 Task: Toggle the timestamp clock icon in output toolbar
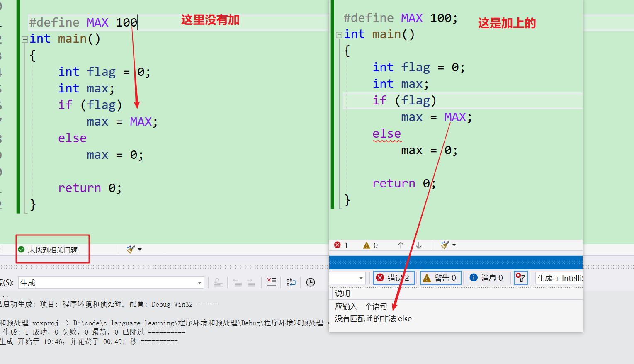pos(311,282)
